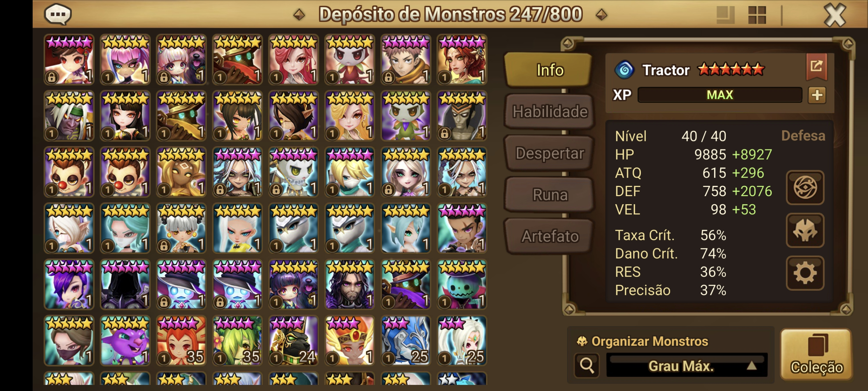This screenshot has width=868, height=391.
Task: Go to previous storage with left diamond arrow
Action: [x=299, y=14]
